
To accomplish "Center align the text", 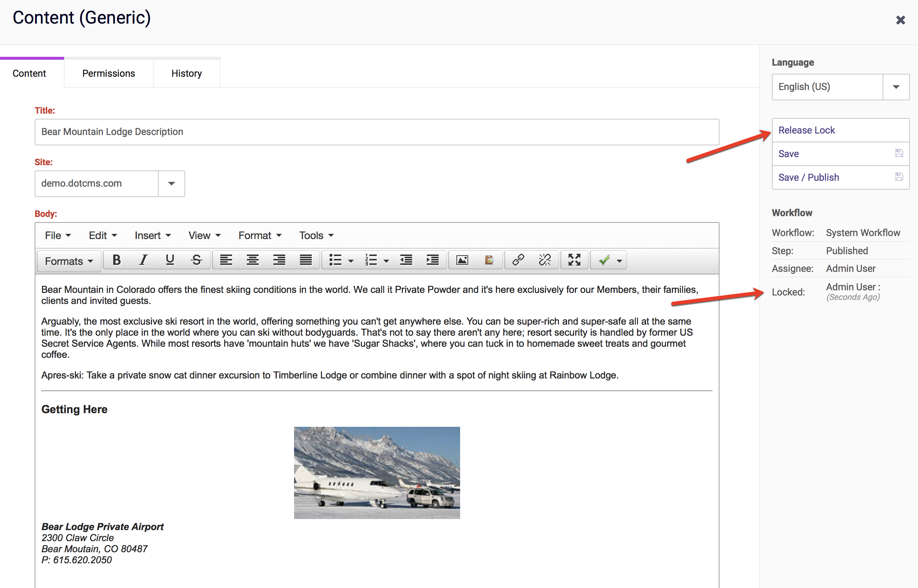I will (252, 260).
